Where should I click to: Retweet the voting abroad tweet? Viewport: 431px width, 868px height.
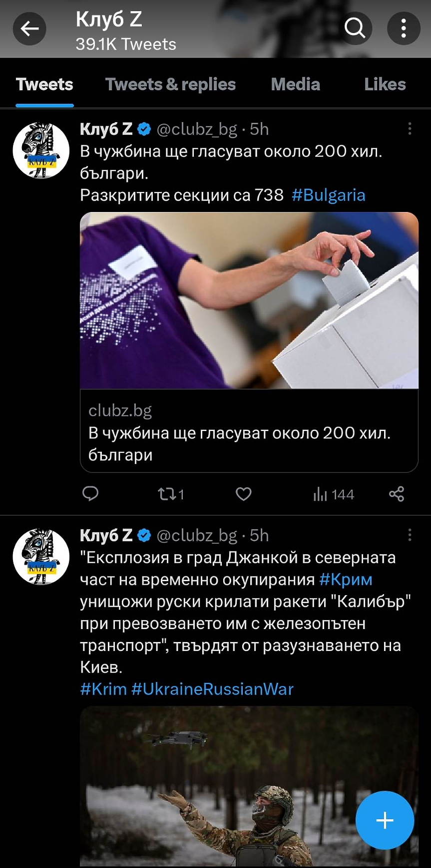pyautogui.click(x=171, y=494)
